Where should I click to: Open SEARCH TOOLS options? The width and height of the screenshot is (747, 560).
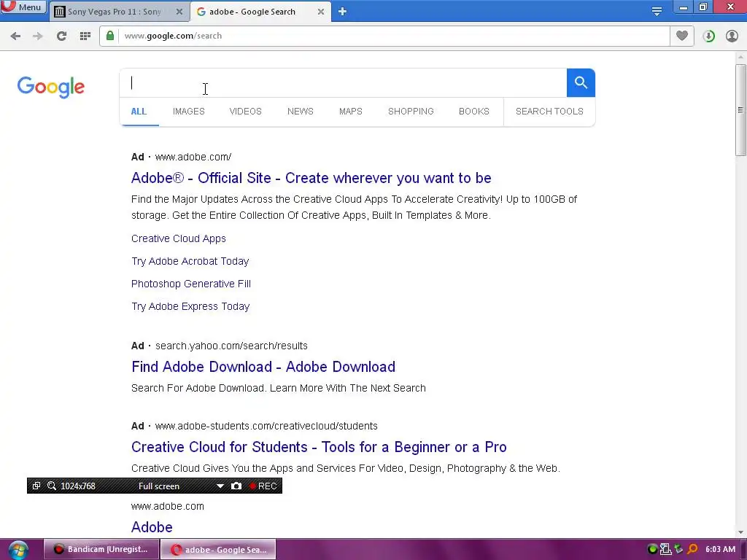[549, 112]
